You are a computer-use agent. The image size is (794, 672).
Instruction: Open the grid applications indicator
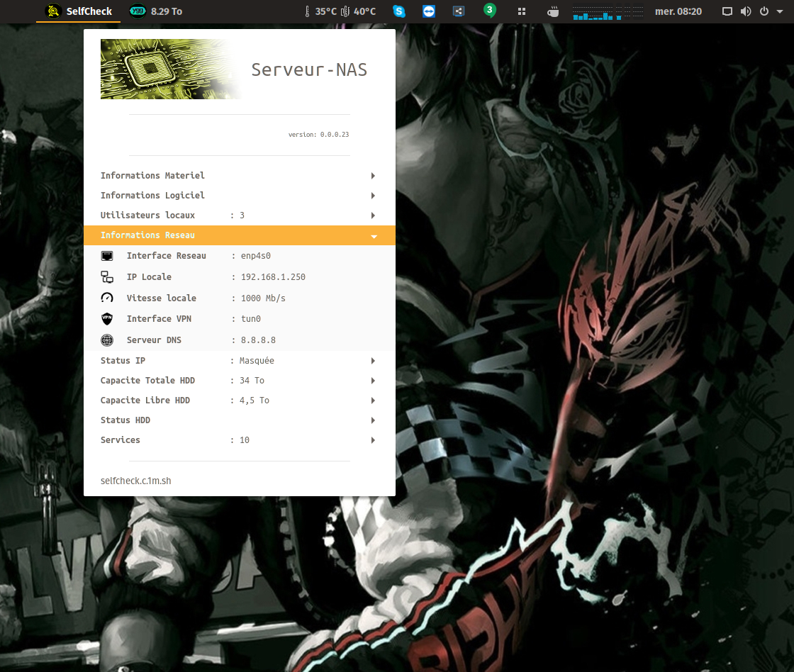tap(522, 11)
